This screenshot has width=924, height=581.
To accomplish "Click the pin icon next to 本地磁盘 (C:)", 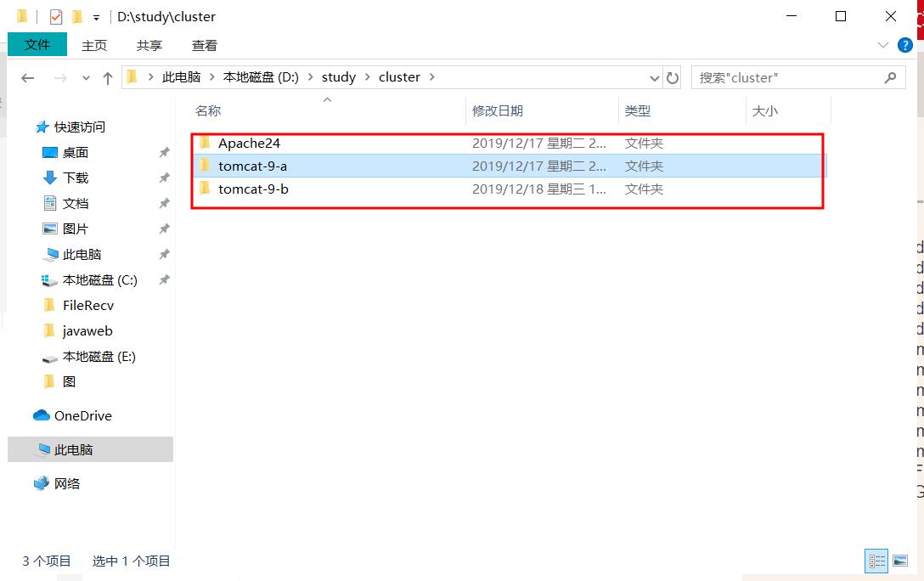I will 165,280.
